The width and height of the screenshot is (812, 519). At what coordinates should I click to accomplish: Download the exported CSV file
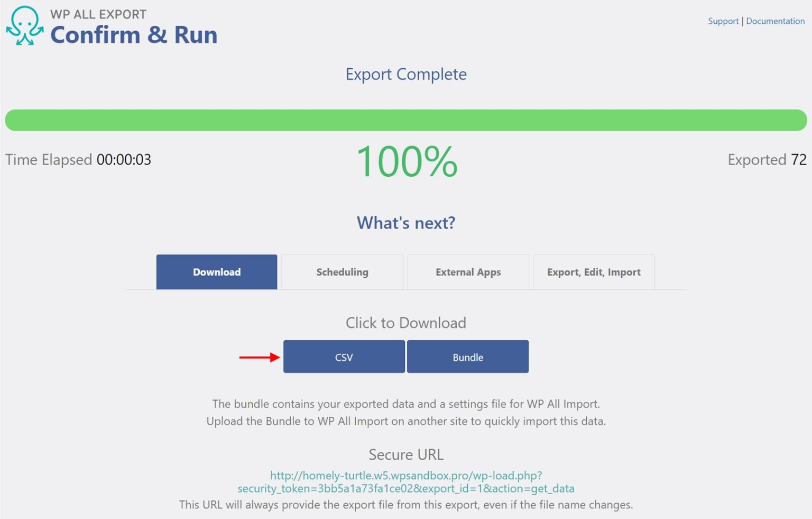344,357
